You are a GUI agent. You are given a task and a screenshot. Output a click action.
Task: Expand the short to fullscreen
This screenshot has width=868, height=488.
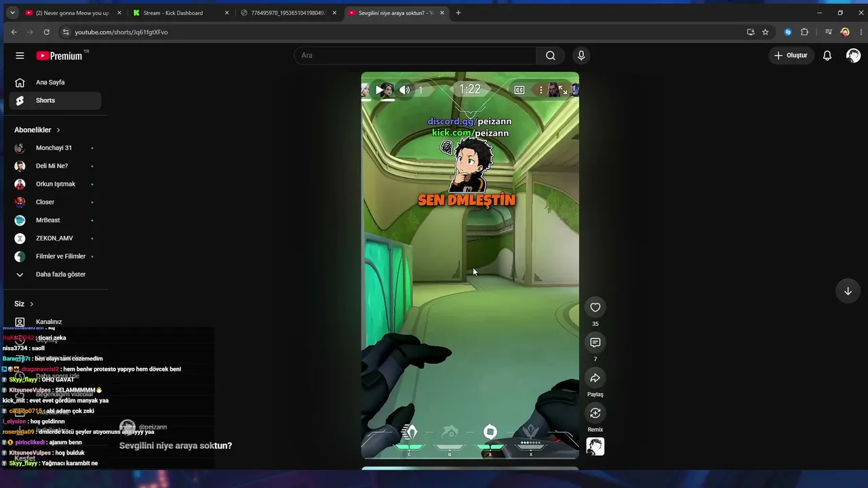tap(562, 89)
